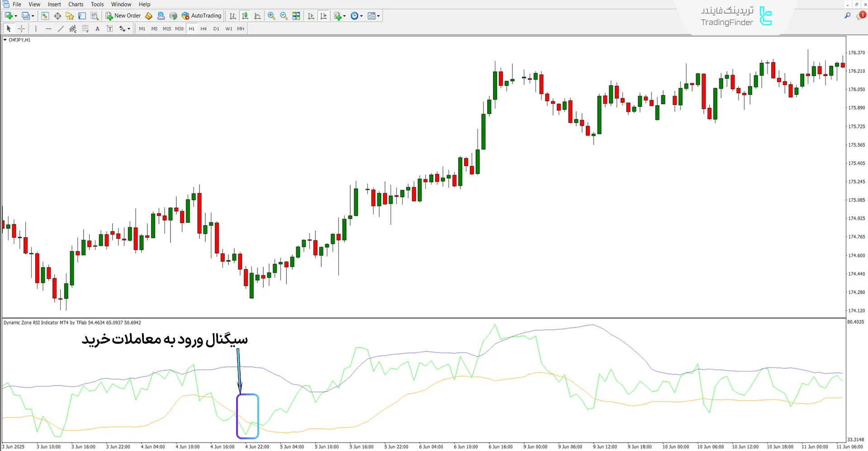Open the Strategy Tester panel
868x451 pixels.
pyautogui.click(x=95, y=15)
